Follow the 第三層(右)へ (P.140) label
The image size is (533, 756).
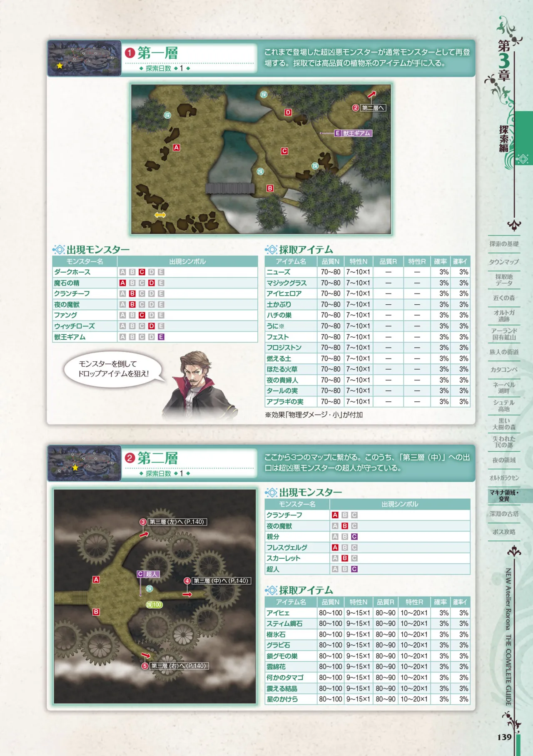[x=179, y=666]
